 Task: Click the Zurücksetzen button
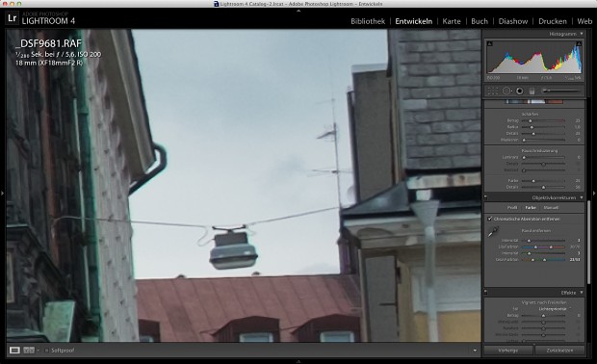point(559,351)
